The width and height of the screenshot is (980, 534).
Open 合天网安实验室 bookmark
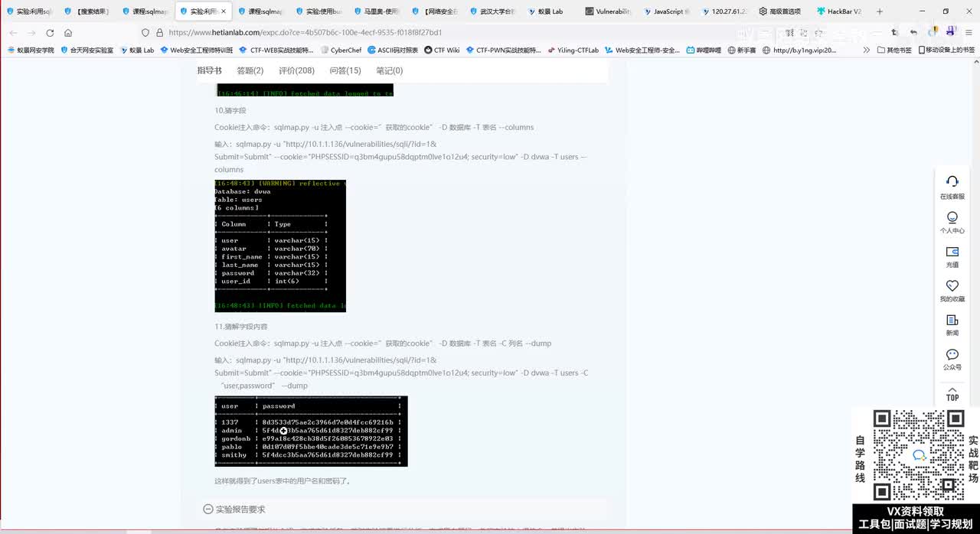click(87, 50)
